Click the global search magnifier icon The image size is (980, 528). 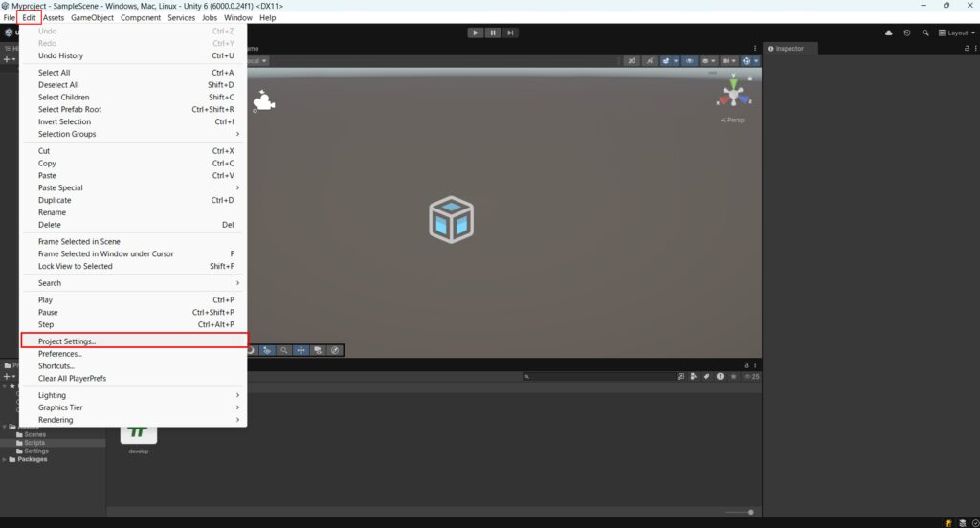pos(925,33)
